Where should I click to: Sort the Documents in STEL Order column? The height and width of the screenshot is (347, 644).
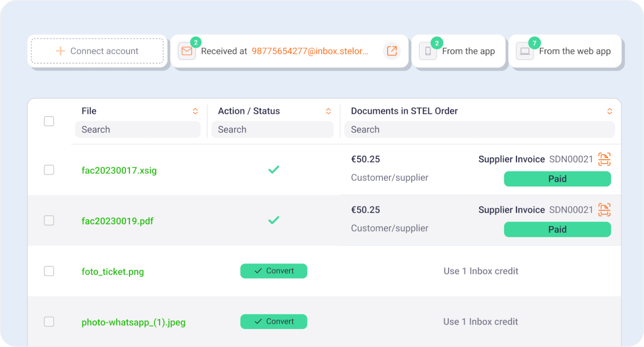[610, 111]
